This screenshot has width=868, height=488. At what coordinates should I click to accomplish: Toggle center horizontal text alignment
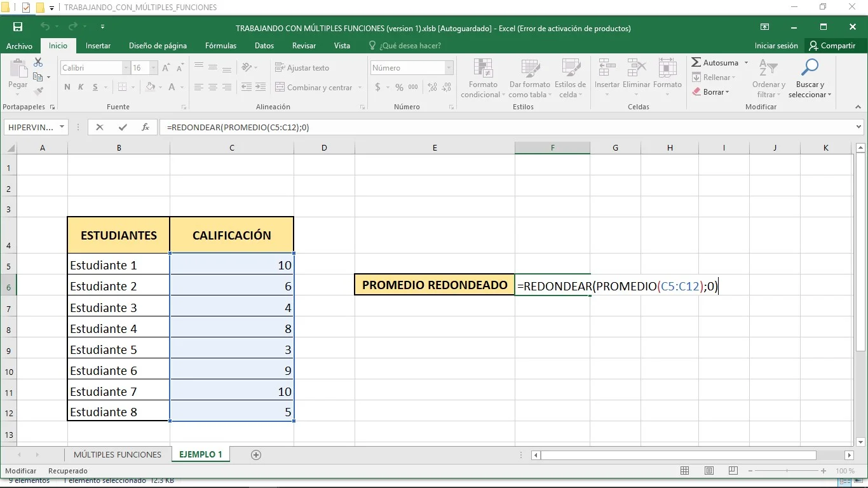point(213,87)
